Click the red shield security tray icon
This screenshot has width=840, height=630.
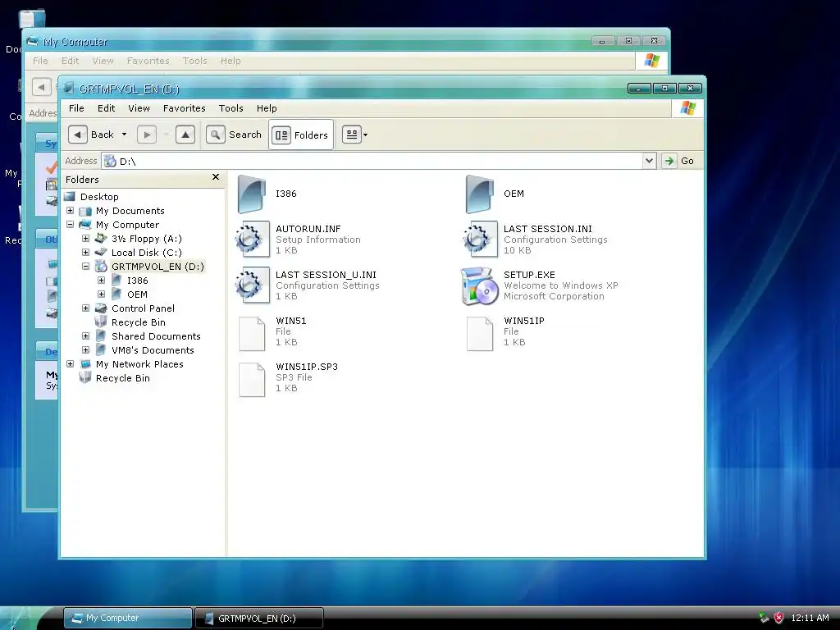[778, 618]
